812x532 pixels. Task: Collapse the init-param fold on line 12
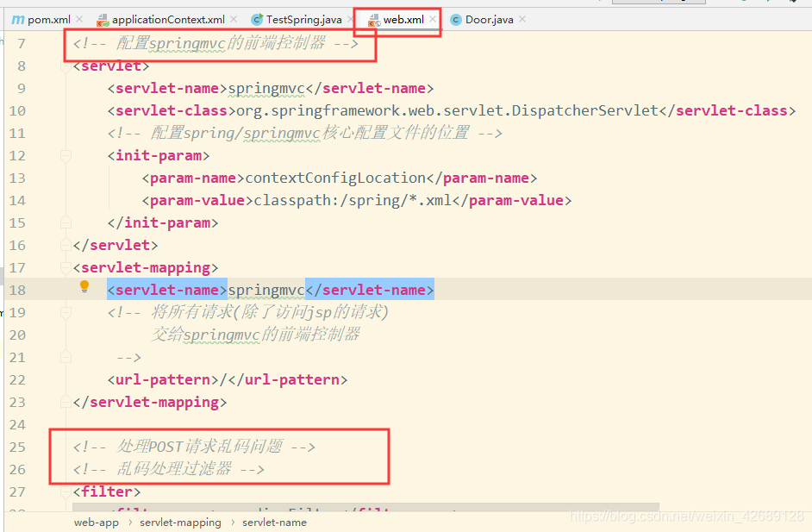pyautogui.click(x=66, y=155)
